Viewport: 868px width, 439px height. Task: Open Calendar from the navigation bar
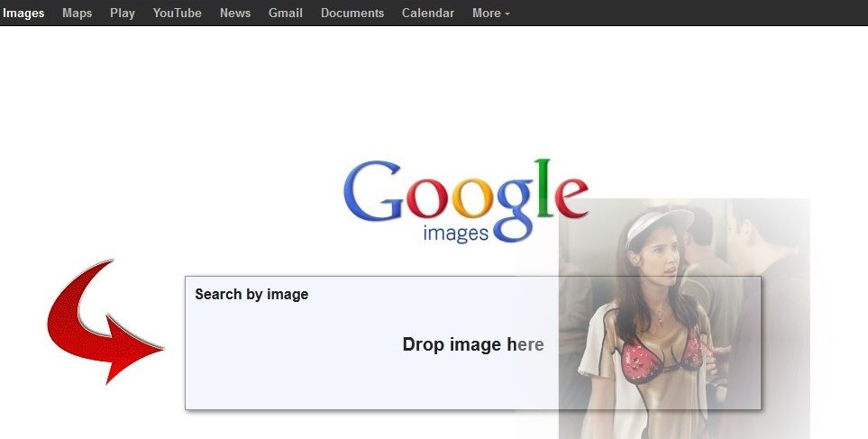(428, 13)
